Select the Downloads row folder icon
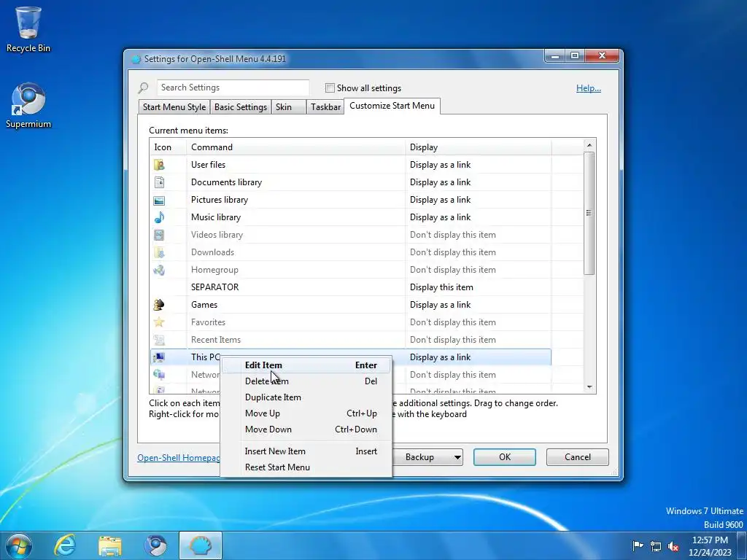 coord(159,252)
